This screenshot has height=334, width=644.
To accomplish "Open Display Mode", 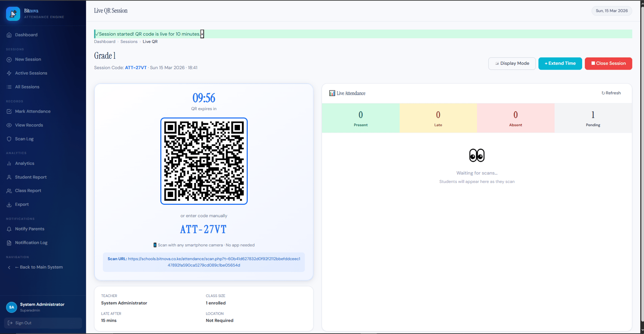I will [x=512, y=64].
